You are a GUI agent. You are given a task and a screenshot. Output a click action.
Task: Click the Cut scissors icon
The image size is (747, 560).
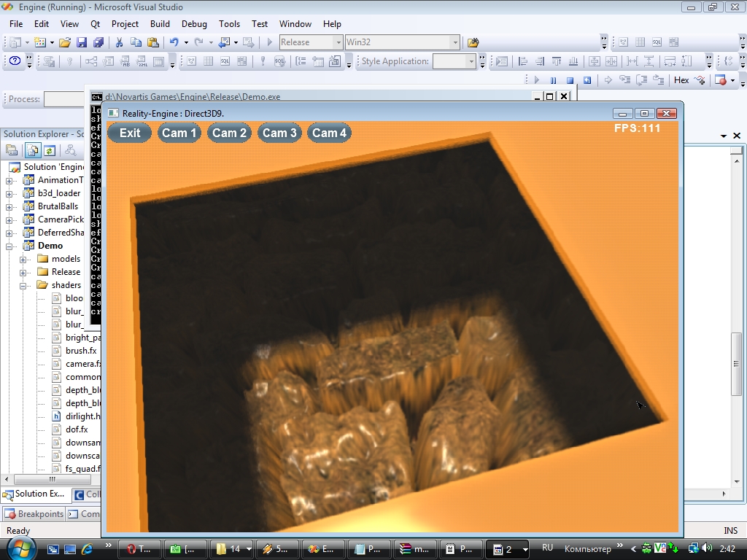coord(118,42)
